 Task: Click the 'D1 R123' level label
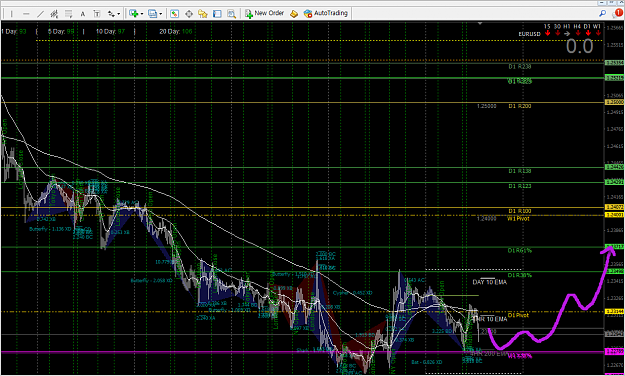point(520,186)
